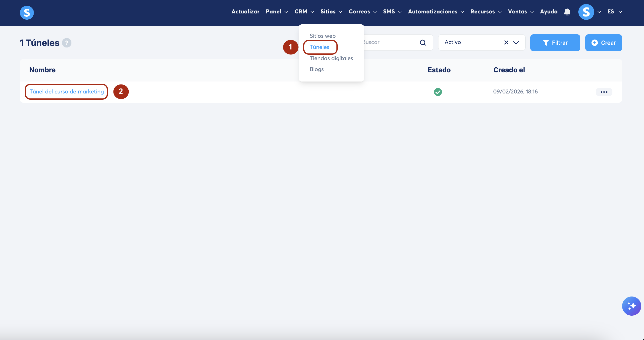644x340 pixels.
Task: Select Blogs from the Sitios submenu
Action: click(x=317, y=69)
